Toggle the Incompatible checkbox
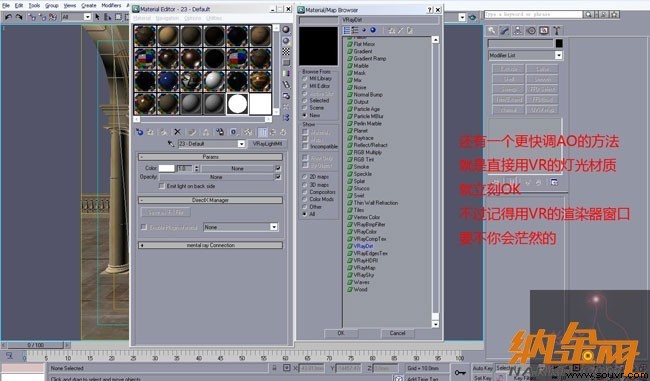This screenshot has height=381, width=650. click(x=306, y=146)
